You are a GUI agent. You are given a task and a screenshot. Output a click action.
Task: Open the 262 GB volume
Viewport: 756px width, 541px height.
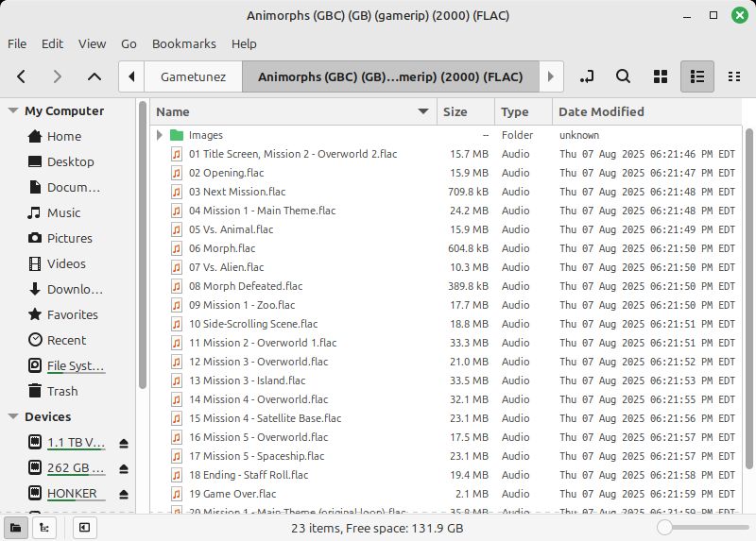tap(76, 467)
